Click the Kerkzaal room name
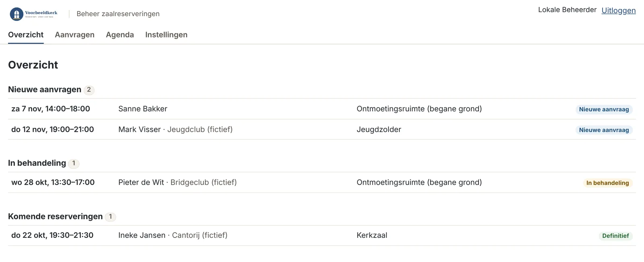This screenshot has width=644, height=262. (372, 235)
